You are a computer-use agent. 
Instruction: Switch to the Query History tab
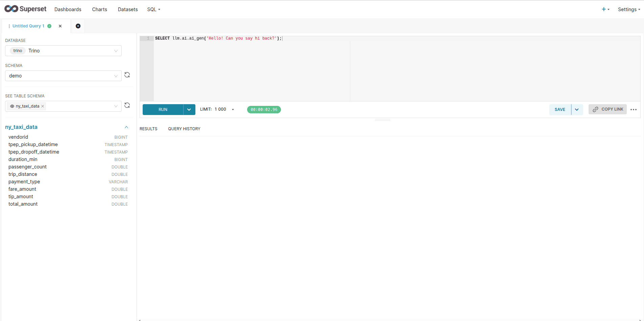(184, 129)
